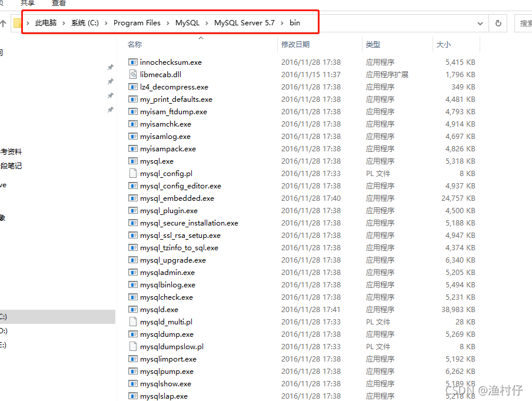Click the mysqlslap.exe file icon
This screenshot has width=532, height=401.
pyautogui.click(x=132, y=396)
